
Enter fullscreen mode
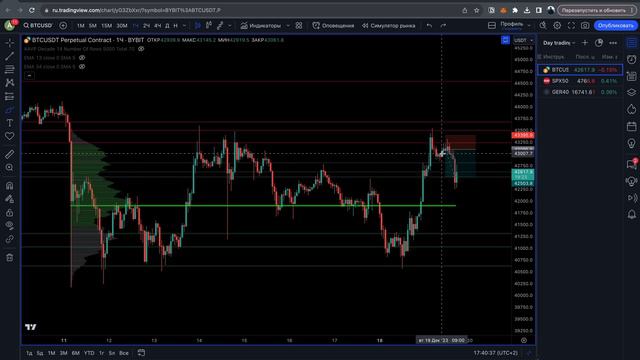[571, 25]
